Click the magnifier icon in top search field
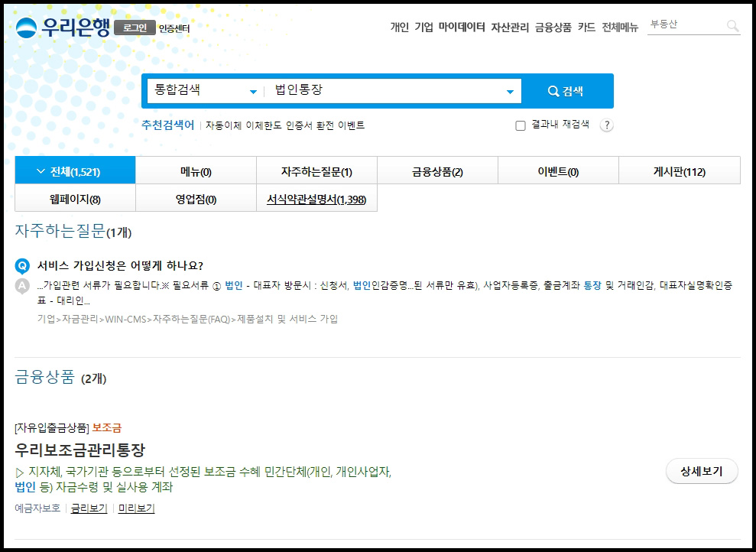The image size is (756, 552). click(x=732, y=26)
